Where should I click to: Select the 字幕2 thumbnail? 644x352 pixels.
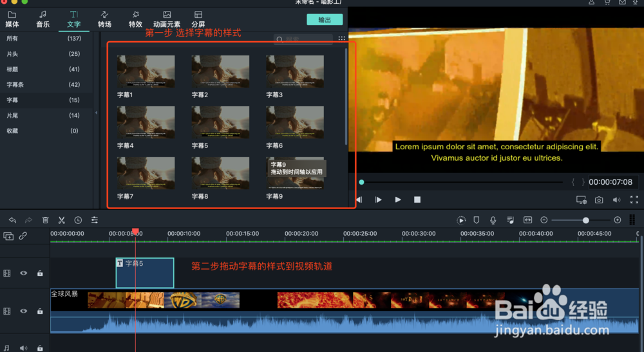[220, 71]
